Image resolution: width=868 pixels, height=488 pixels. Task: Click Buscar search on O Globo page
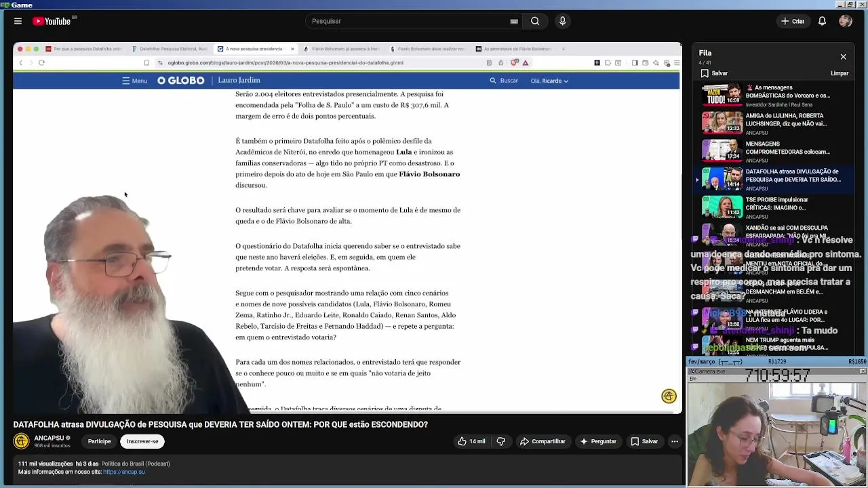pos(504,81)
